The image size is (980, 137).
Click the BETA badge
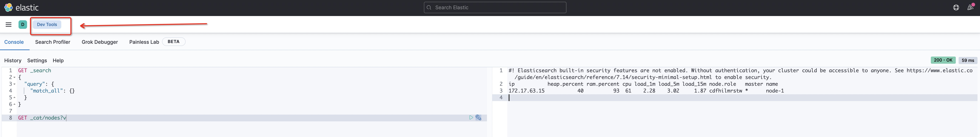[173, 42]
